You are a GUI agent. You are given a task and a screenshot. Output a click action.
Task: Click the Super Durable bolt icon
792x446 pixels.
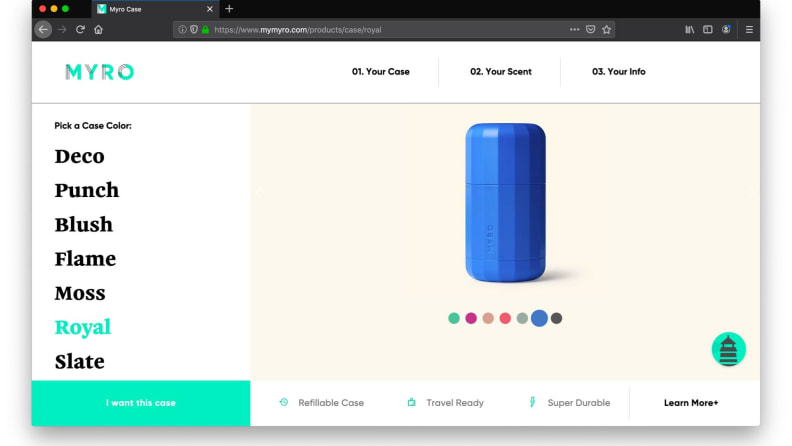532,402
